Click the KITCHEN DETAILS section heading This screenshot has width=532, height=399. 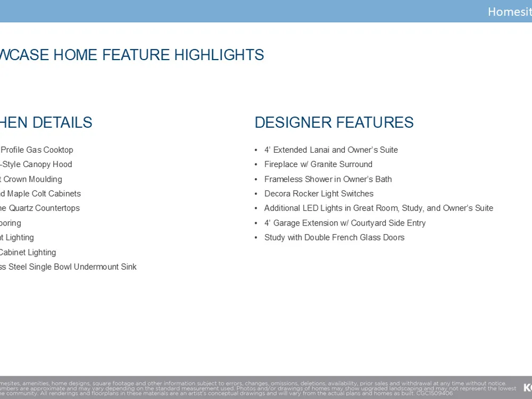[46, 122]
